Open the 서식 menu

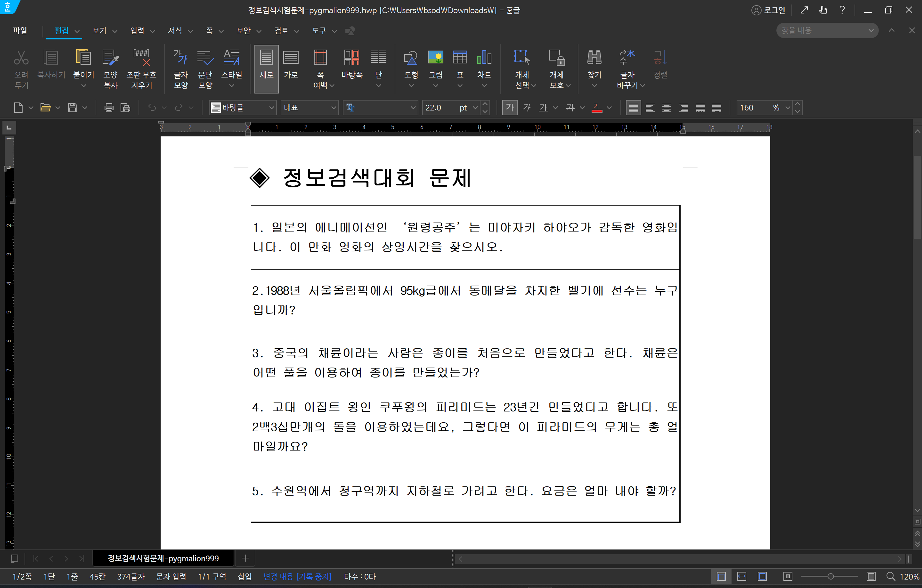pyautogui.click(x=175, y=31)
